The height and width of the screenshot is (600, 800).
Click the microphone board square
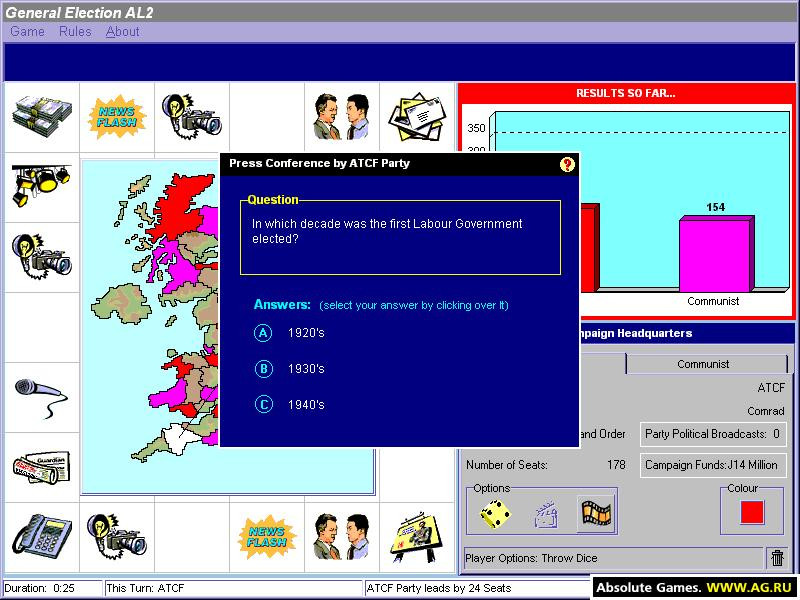pyautogui.click(x=42, y=397)
